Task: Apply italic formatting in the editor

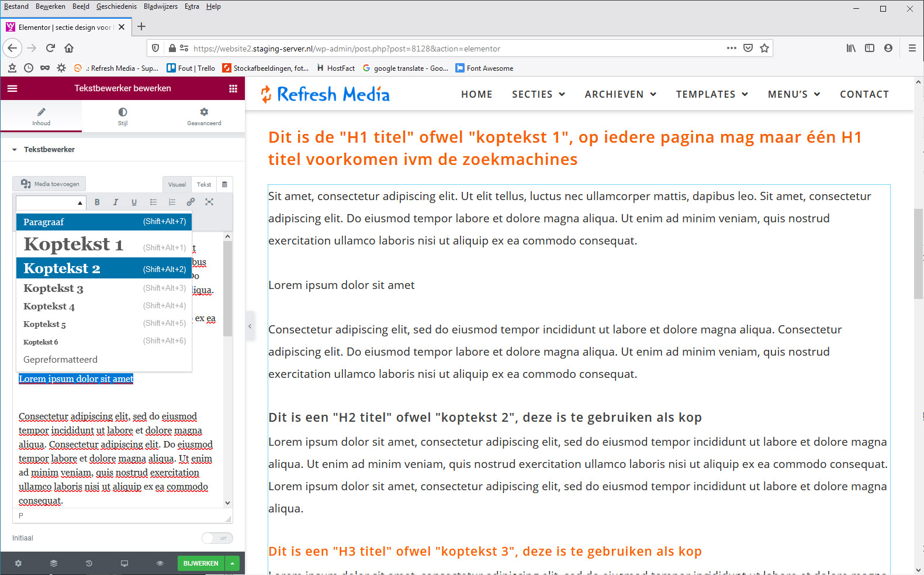Action: (x=116, y=202)
